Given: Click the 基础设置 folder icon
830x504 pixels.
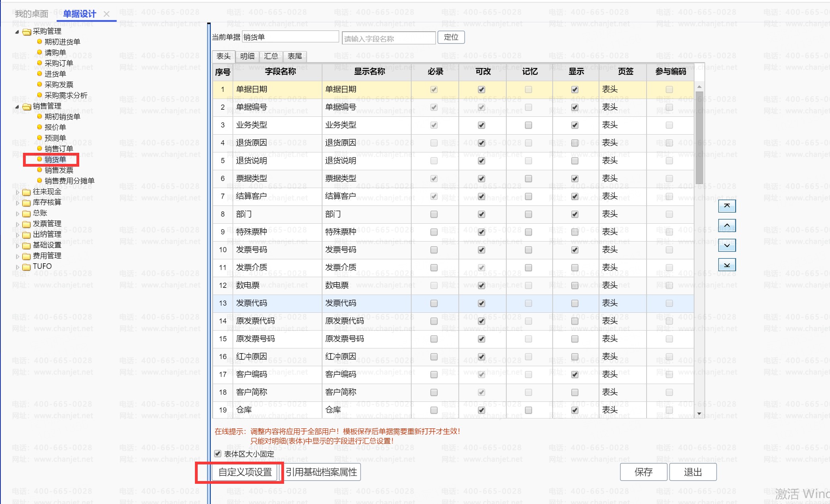Looking at the screenshot, I should (x=27, y=245).
